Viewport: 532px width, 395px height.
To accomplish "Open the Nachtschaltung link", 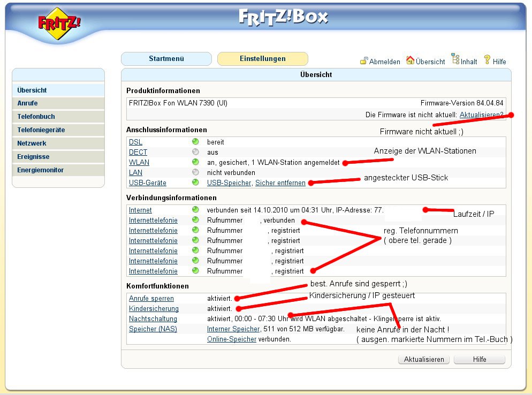I will pos(153,318).
